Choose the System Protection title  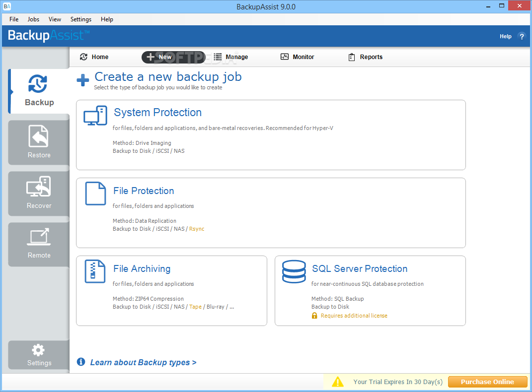pos(158,112)
